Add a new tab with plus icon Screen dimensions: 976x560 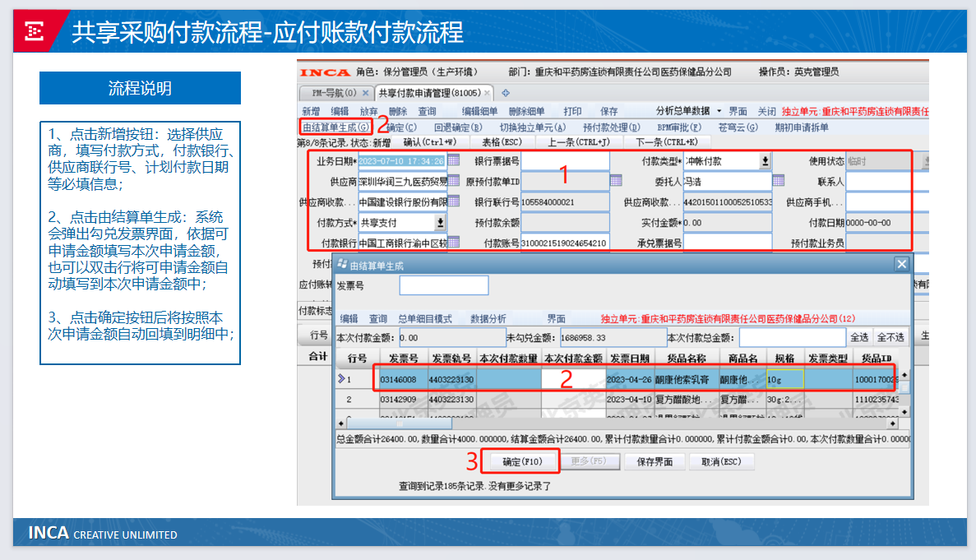coord(506,93)
